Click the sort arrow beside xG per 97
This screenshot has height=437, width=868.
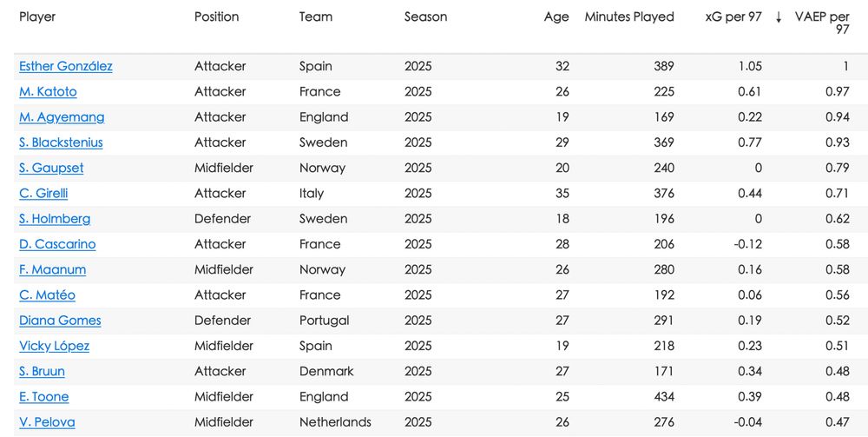pos(779,17)
